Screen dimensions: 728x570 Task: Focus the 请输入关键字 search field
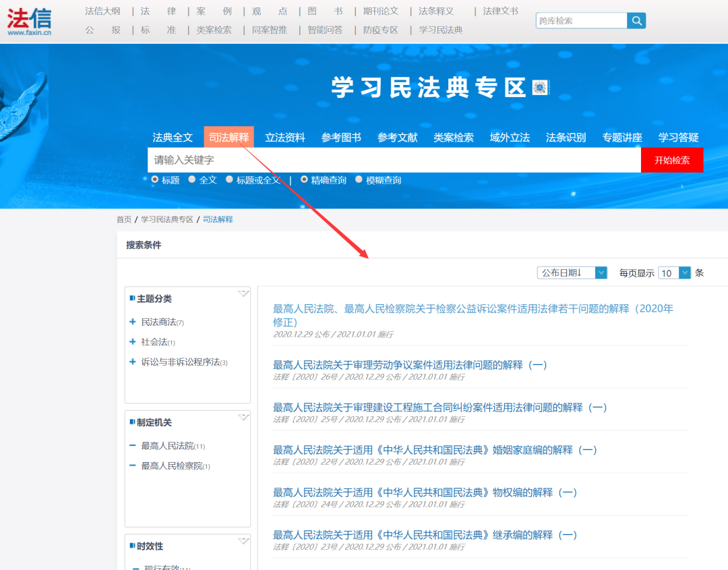click(x=394, y=161)
